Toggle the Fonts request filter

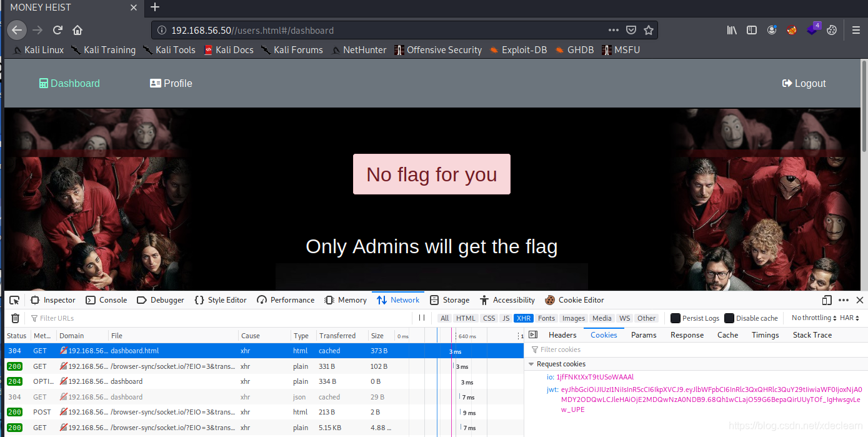546,318
